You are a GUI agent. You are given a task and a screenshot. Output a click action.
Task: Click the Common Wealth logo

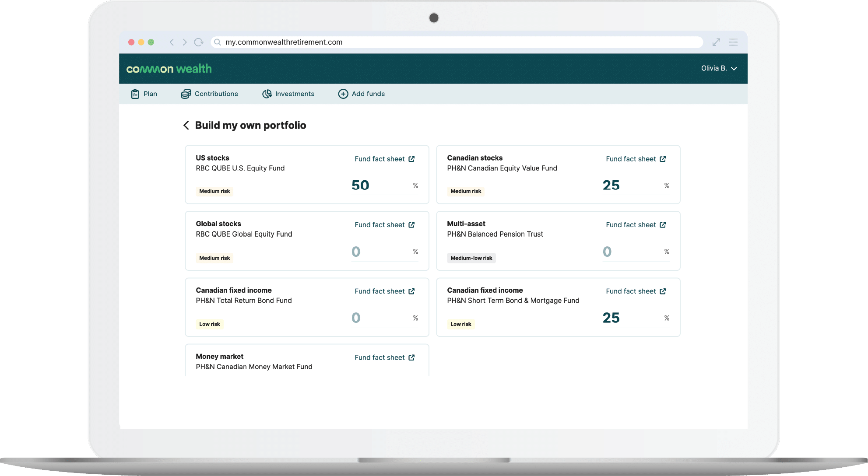(169, 69)
